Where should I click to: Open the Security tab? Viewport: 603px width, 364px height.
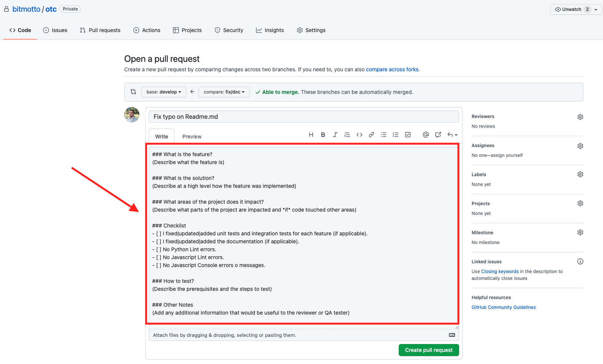pyautogui.click(x=229, y=30)
